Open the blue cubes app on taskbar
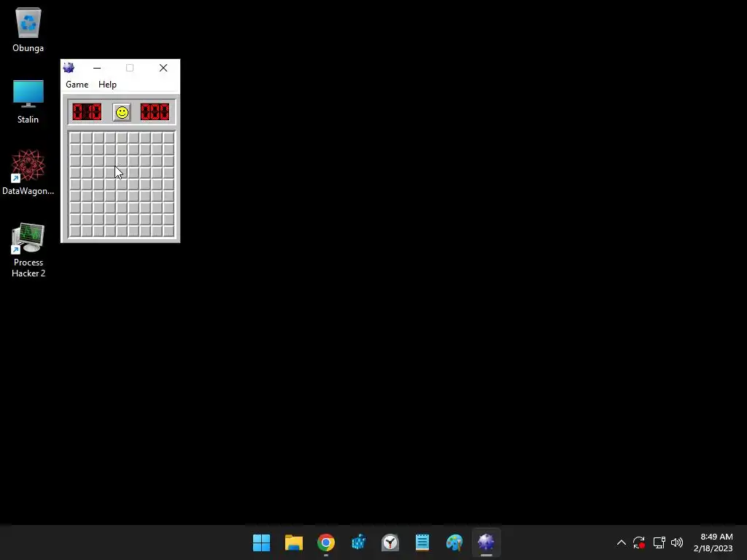Viewport: 747px width, 560px height. click(x=358, y=542)
